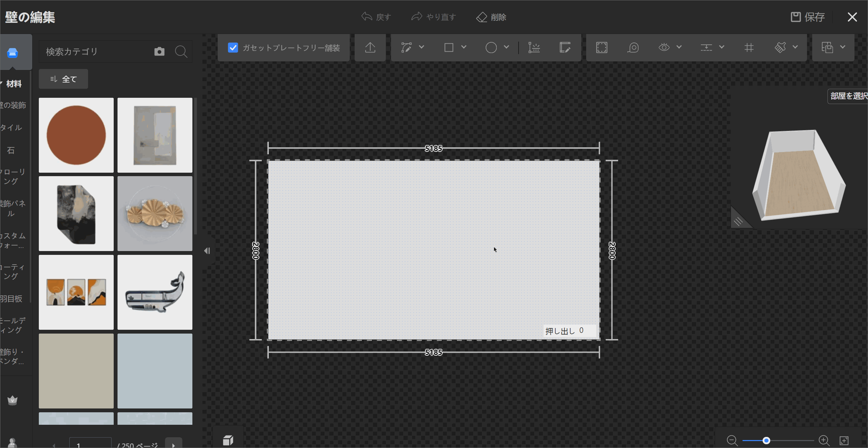Select the brown circle wall decor thumbnail
The height and width of the screenshot is (448, 868).
(x=76, y=135)
